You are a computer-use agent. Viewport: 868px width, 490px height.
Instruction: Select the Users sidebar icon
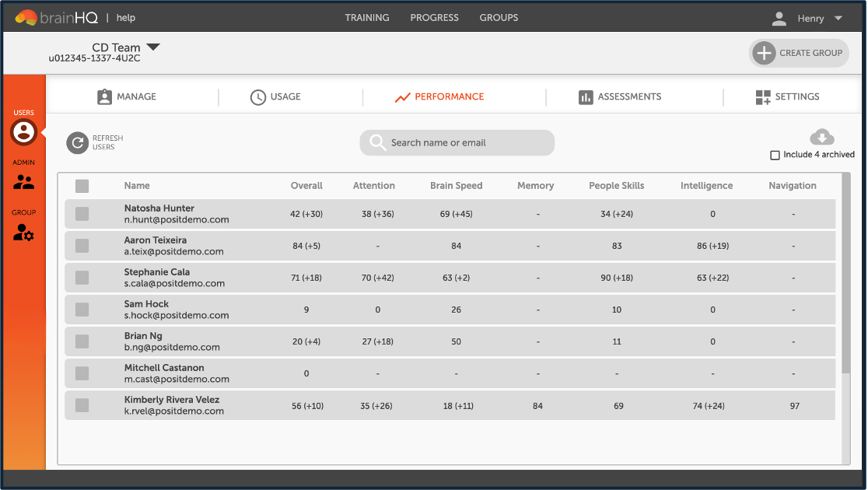(23, 132)
